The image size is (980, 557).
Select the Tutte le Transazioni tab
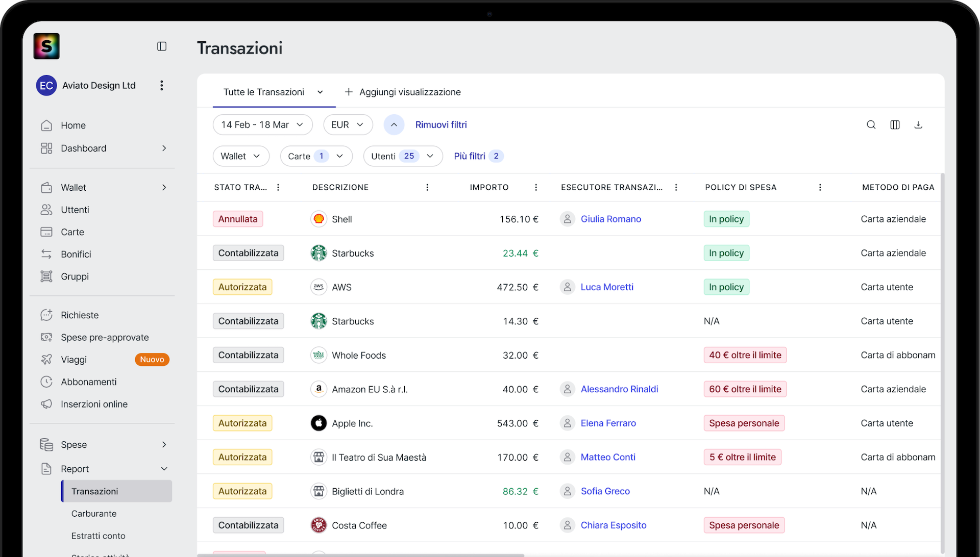point(264,92)
